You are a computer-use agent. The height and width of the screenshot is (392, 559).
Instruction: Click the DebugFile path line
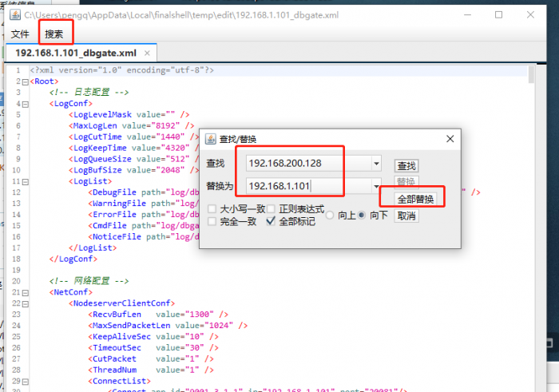143,192
